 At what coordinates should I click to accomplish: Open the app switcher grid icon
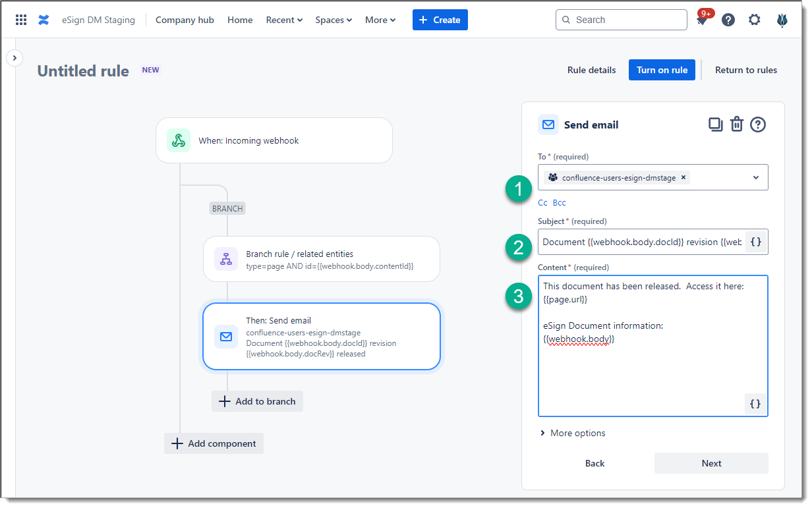tap(21, 20)
